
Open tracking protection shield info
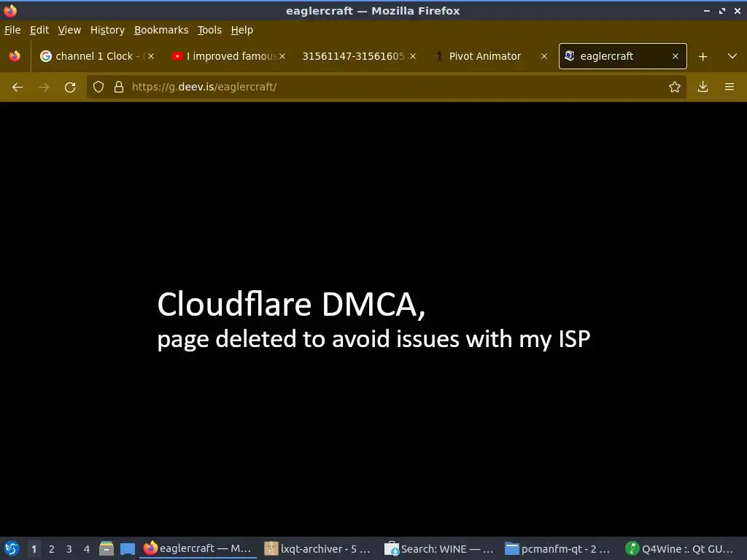[x=98, y=87]
